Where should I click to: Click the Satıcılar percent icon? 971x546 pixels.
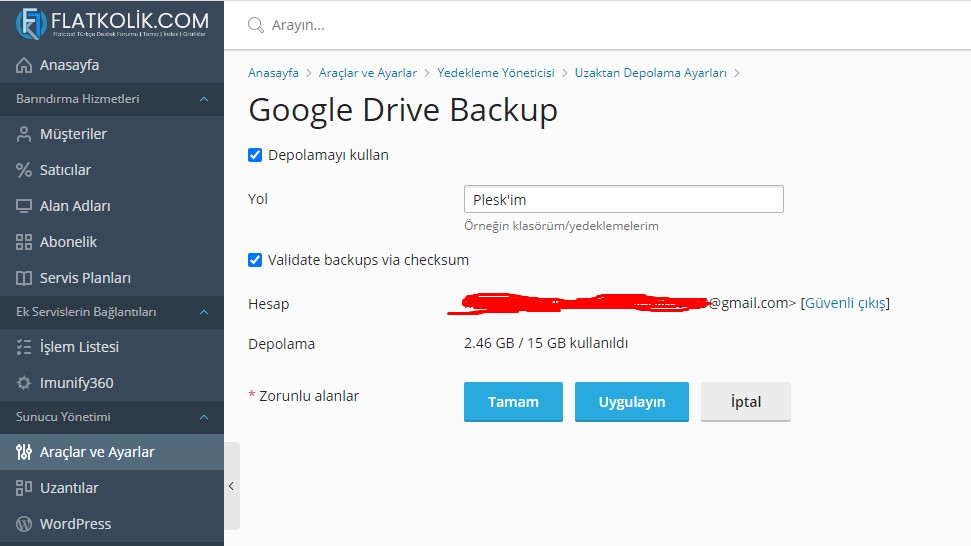coord(24,170)
